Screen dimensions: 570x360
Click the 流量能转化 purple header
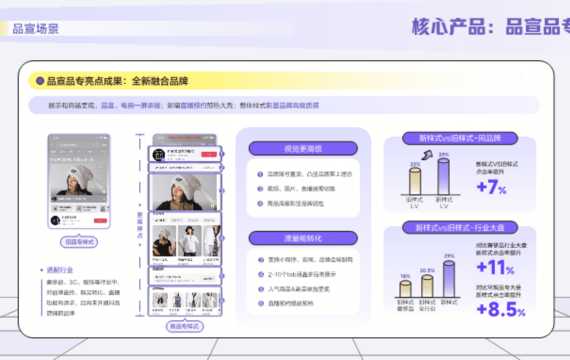(x=303, y=238)
